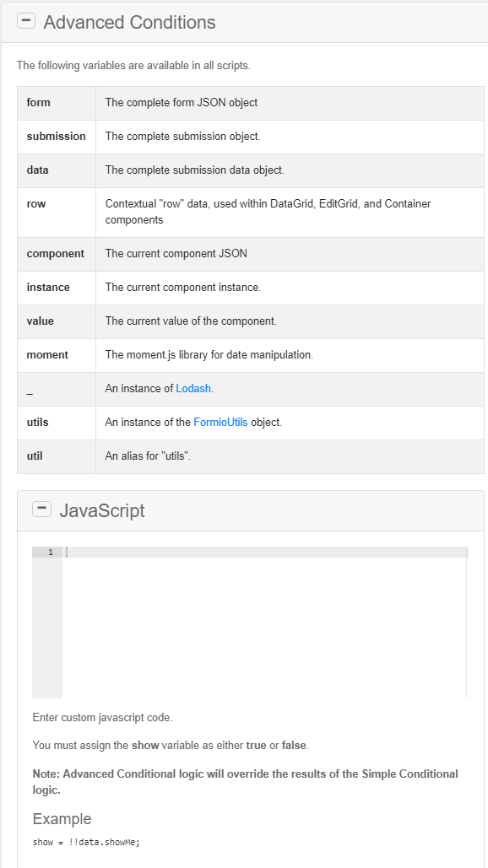Select the 'data' variable table row
The width and height of the screenshot is (488, 868).
245,170
